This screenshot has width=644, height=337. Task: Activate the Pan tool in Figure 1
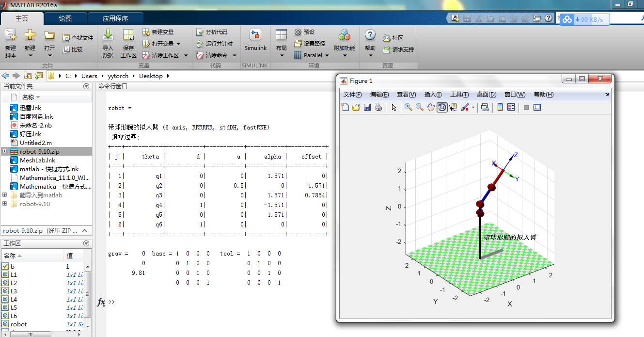(x=430, y=107)
